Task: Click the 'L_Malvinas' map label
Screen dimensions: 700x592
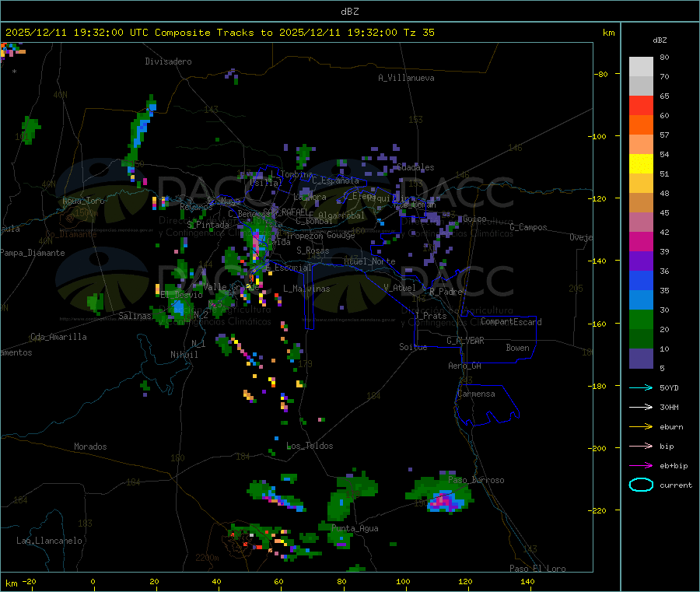Action: click(x=306, y=289)
